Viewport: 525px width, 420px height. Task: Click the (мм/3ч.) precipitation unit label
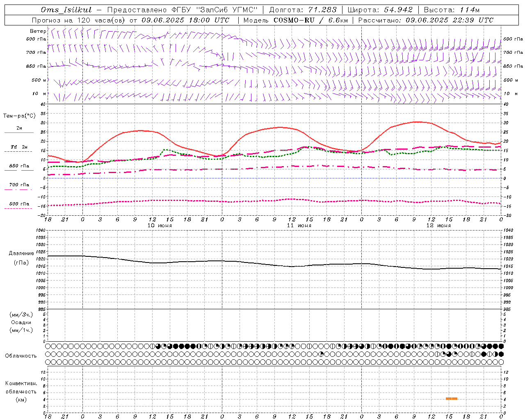(x=21, y=315)
